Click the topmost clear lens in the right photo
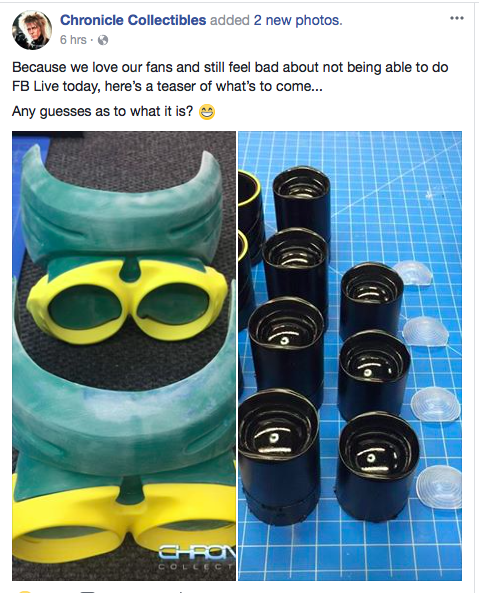Screen dimensions: 479x593 [412, 272]
